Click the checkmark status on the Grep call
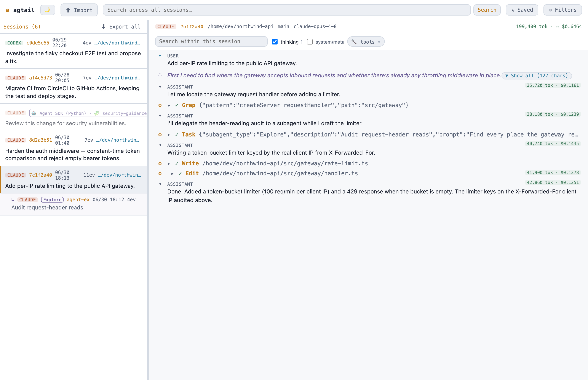588x380 pixels. pos(177,105)
